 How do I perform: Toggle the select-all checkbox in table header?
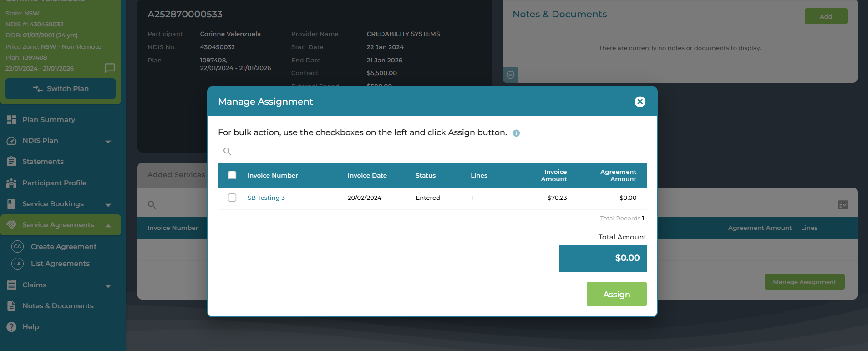pyautogui.click(x=232, y=175)
